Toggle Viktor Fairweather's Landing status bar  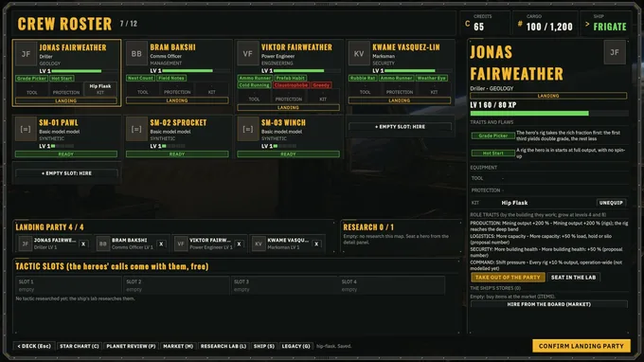click(x=288, y=108)
